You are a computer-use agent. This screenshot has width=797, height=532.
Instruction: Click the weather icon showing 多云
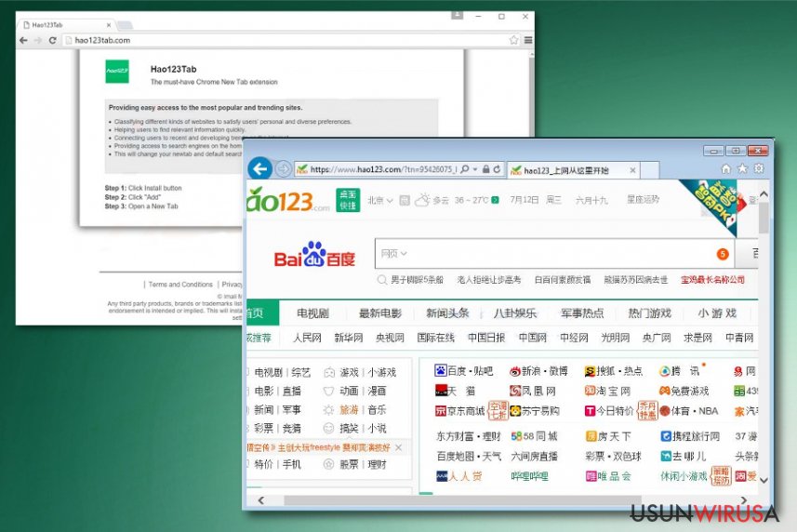422,200
